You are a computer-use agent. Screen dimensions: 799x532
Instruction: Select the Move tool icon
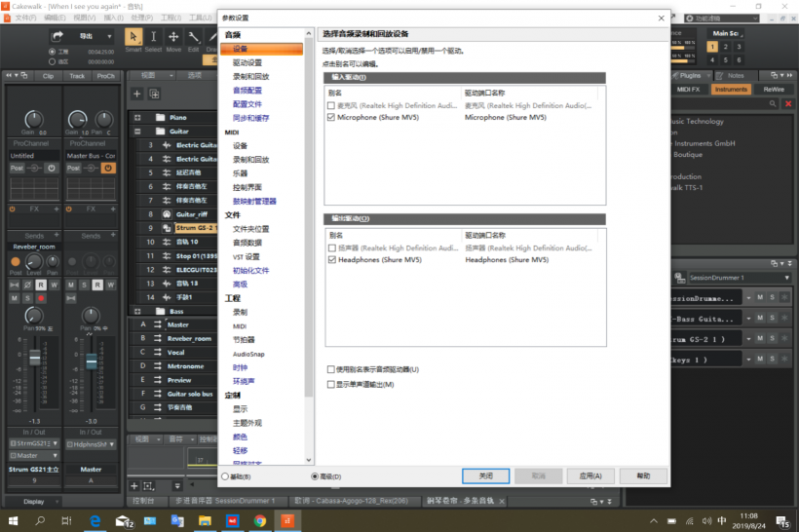pyautogui.click(x=173, y=36)
